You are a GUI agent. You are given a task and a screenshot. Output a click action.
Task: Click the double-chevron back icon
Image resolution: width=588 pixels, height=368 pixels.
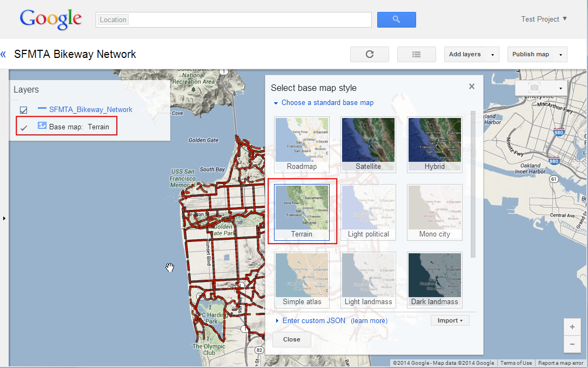pos(4,54)
